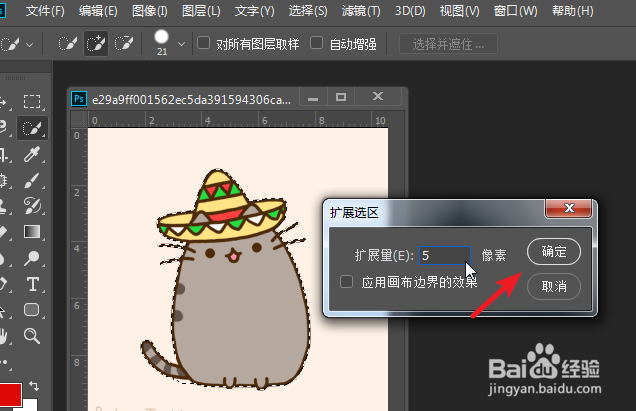Click the red foreground color swatch

coord(10,394)
